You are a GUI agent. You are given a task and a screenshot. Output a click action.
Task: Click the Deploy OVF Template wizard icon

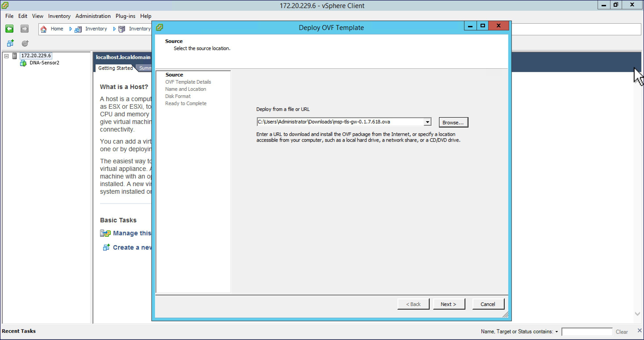pos(159,27)
